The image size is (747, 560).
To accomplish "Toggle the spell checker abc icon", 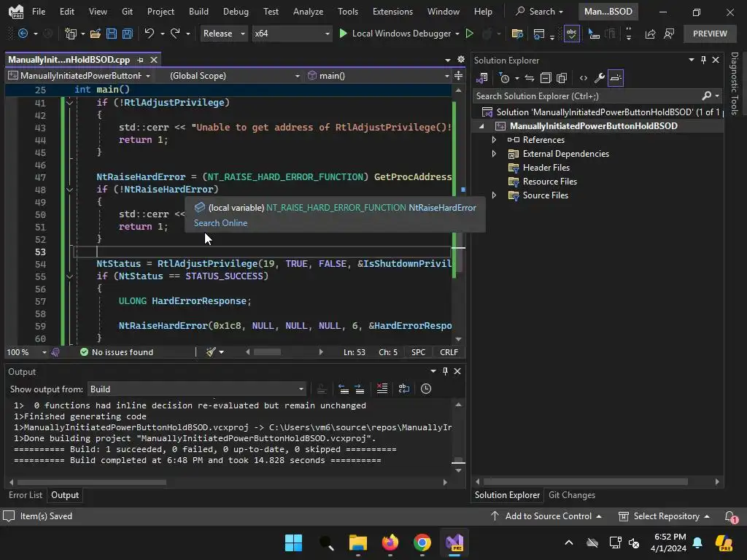I will 572,34.
